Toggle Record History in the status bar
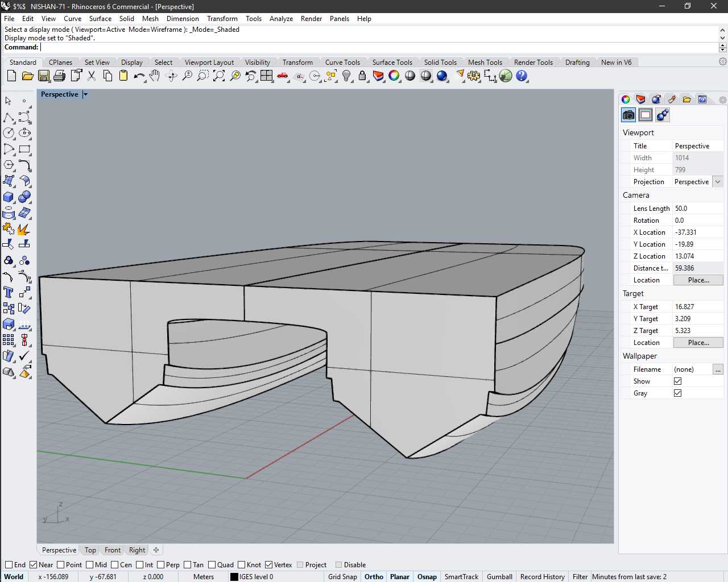 pos(542,576)
